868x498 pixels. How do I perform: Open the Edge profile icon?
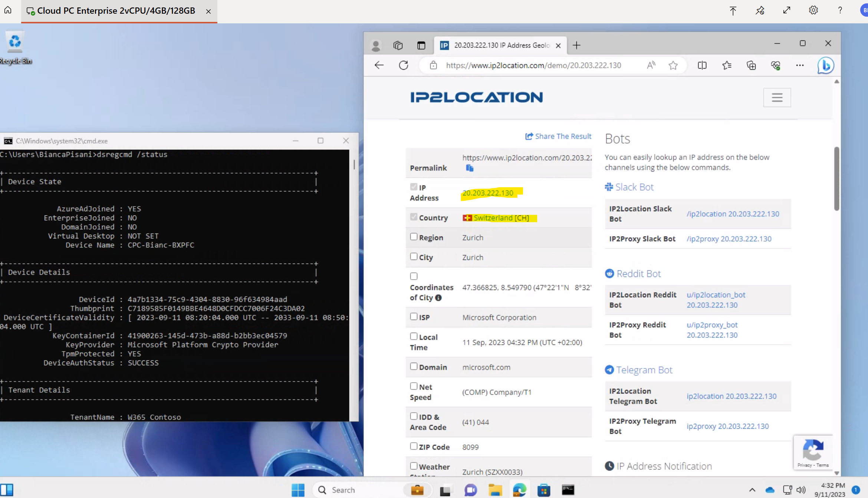pos(376,45)
